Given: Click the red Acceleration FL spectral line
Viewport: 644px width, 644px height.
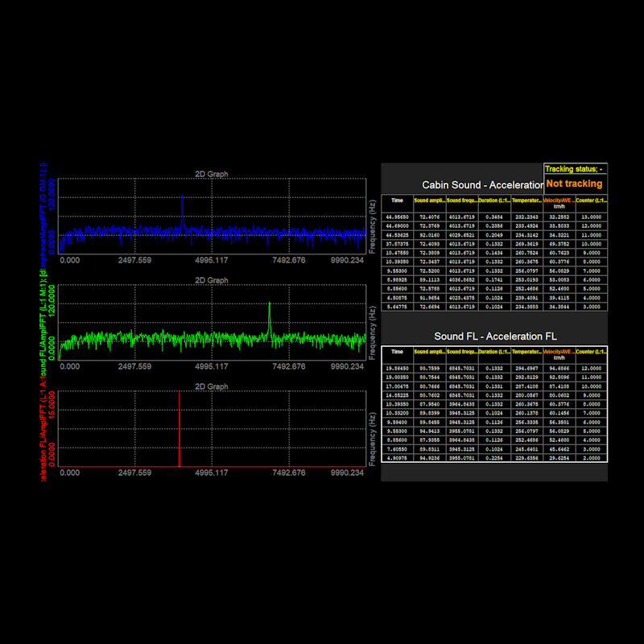Looking at the screenshot, I should tap(180, 429).
